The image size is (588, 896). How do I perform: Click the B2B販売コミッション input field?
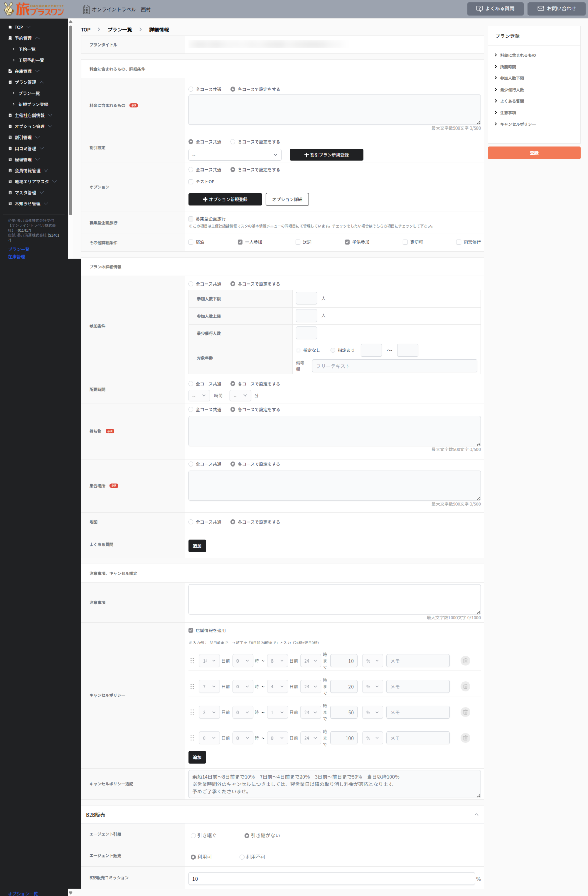[x=331, y=879]
